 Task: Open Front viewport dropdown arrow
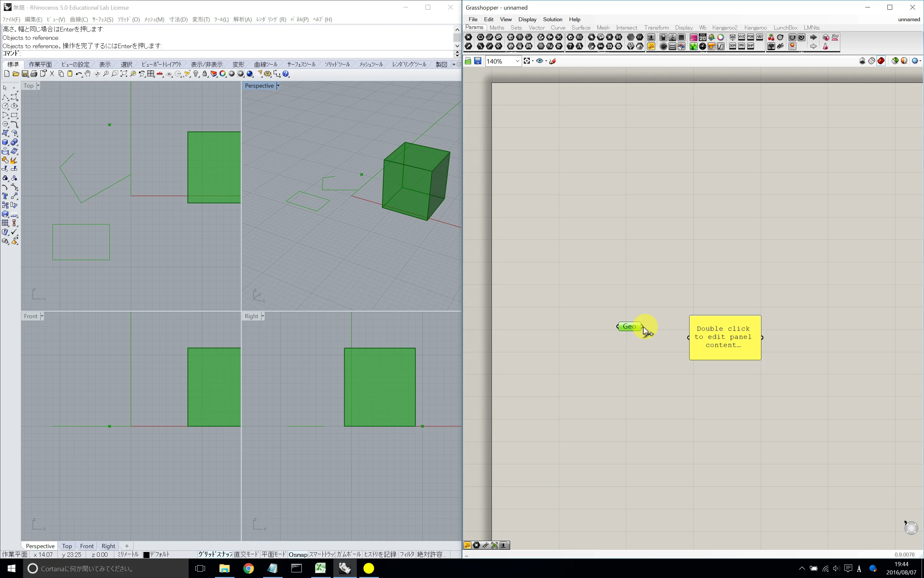point(42,316)
